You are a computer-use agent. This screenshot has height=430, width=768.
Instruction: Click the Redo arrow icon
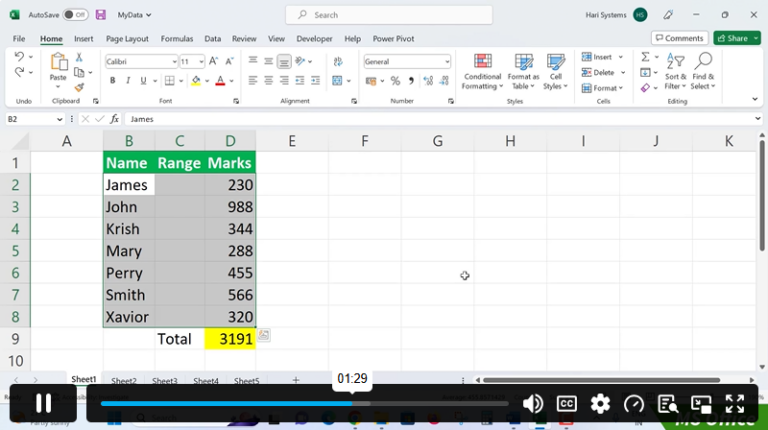[19, 72]
